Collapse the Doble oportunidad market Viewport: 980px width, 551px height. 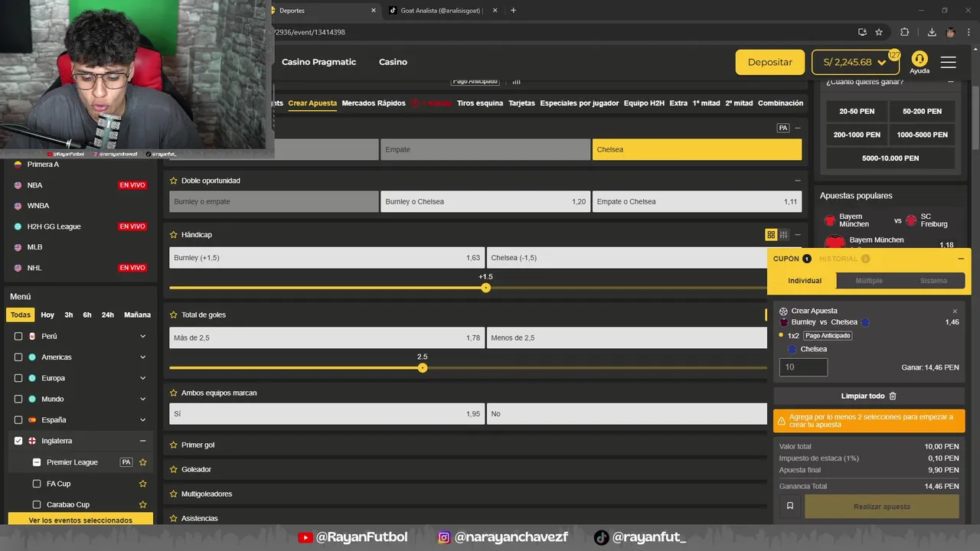[x=797, y=181]
